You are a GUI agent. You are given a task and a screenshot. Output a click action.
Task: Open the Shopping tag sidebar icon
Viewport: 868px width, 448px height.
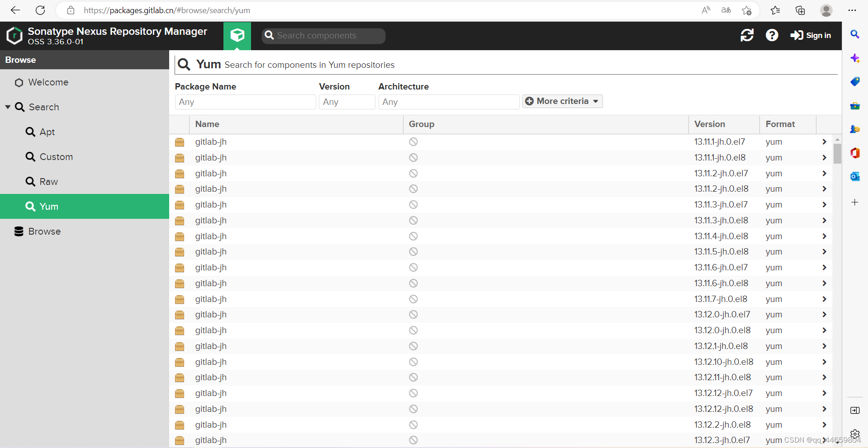point(855,82)
